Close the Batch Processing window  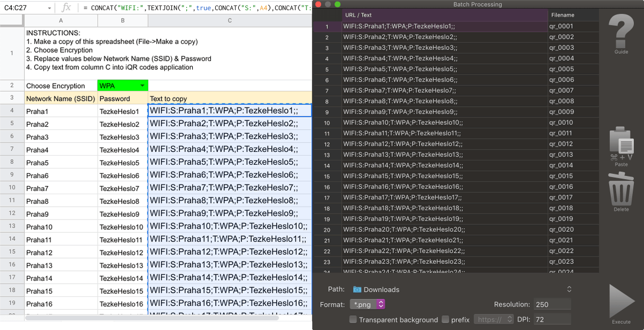tap(319, 4)
